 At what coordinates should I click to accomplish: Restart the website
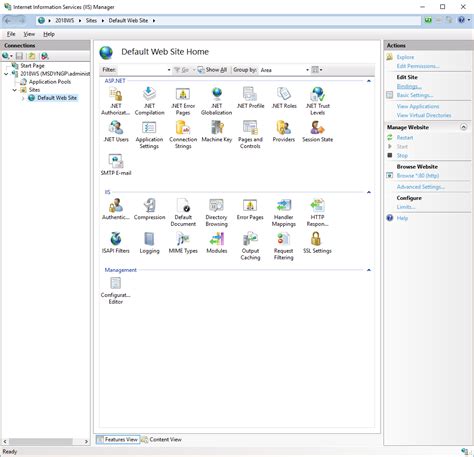tap(405, 138)
